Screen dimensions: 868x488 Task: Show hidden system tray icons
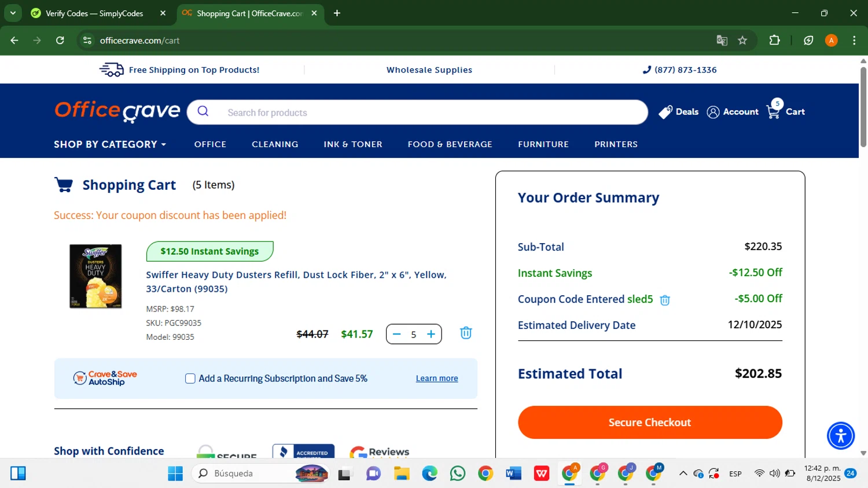pos(683,474)
